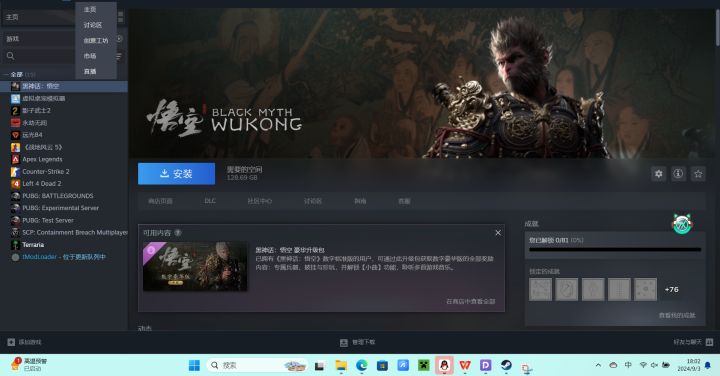
Task: Close the 可用内容 available content panel
Action: [498, 233]
